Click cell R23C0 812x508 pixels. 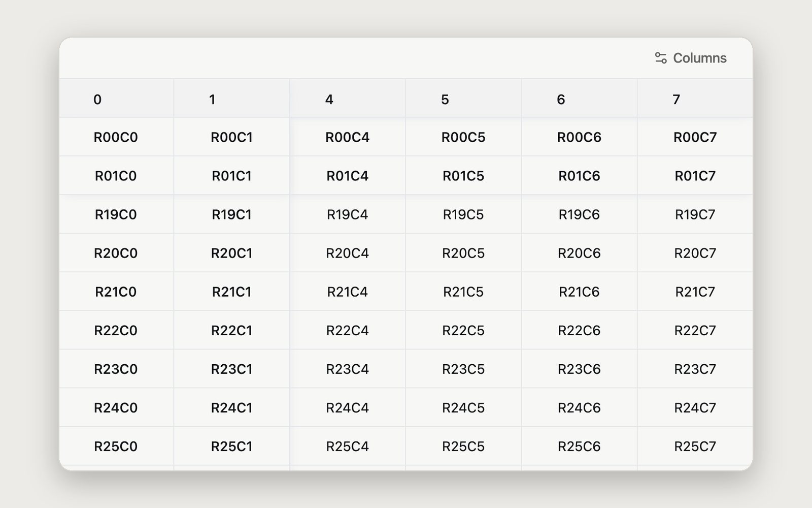(116, 369)
